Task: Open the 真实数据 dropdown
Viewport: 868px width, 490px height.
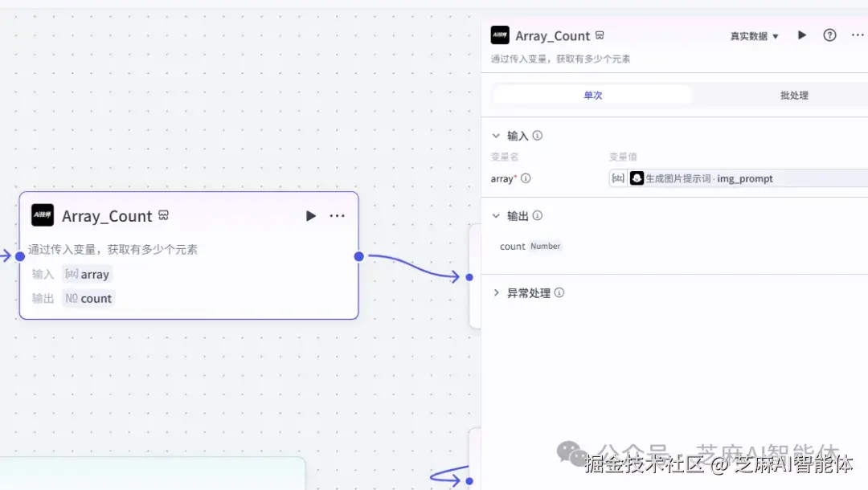Action: [752, 35]
